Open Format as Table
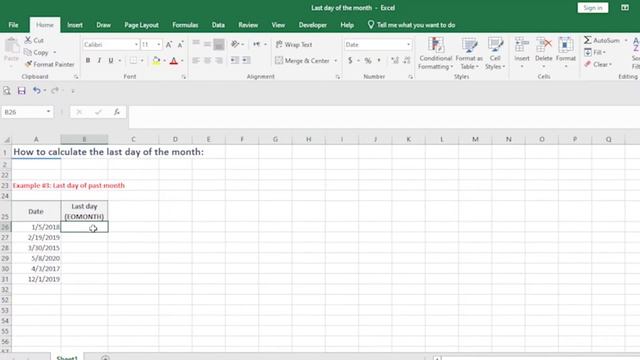Viewport: 640px width, 360px height. [469, 53]
